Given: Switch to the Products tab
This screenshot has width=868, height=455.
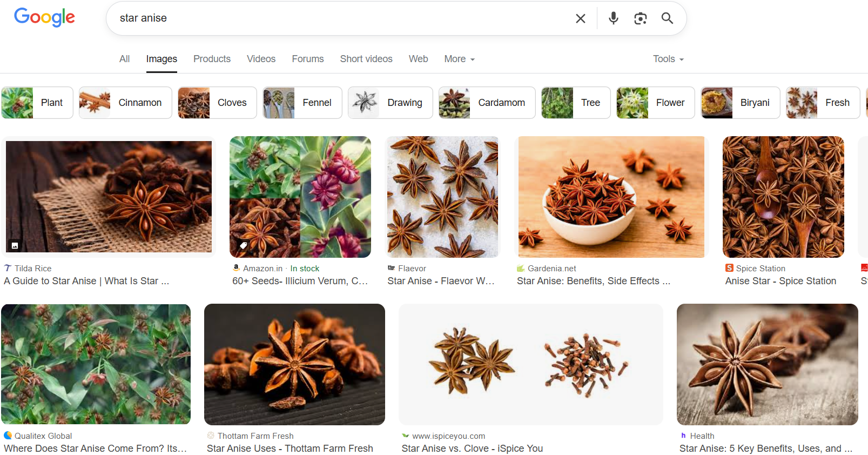Looking at the screenshot, I should click(x=212, y=59).
